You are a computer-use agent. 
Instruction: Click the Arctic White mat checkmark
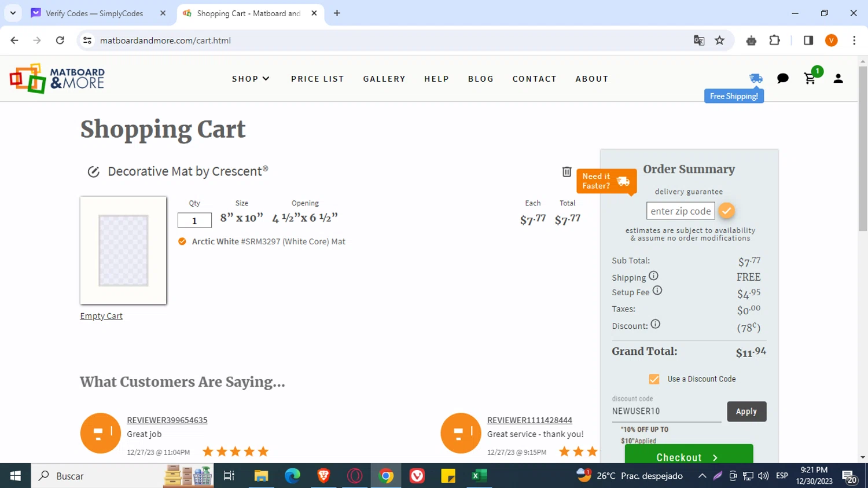click(x=182, y=241)
